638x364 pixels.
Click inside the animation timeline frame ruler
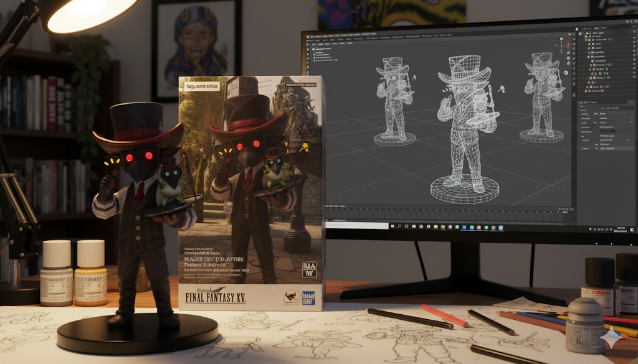click(x=447, y=212)
